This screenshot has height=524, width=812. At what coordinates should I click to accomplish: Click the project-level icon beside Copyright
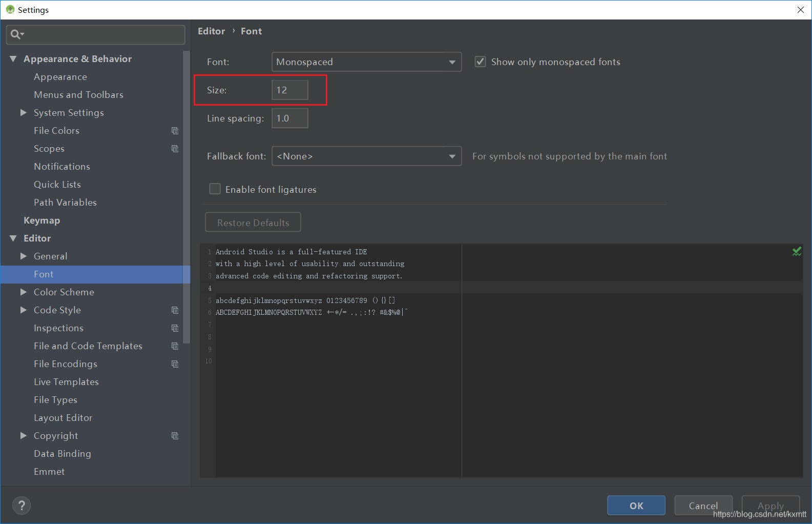(x=175, y=436)
